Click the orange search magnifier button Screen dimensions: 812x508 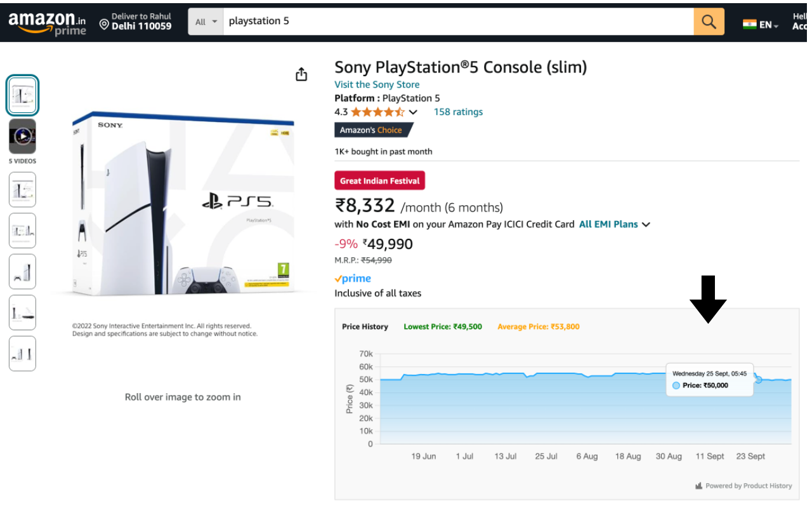[709, 22]
